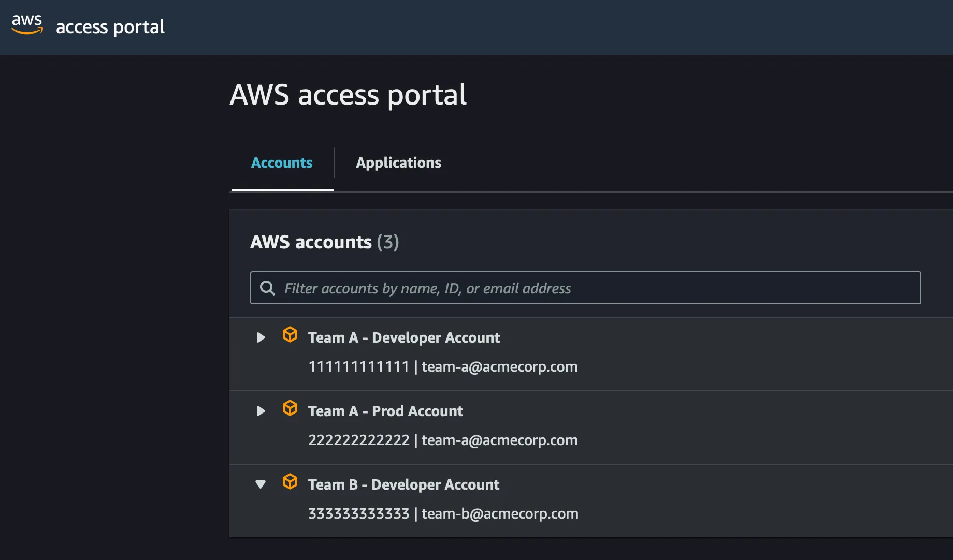
Task: Click the team-b@acmecorp.com email address
Action: 500,514
